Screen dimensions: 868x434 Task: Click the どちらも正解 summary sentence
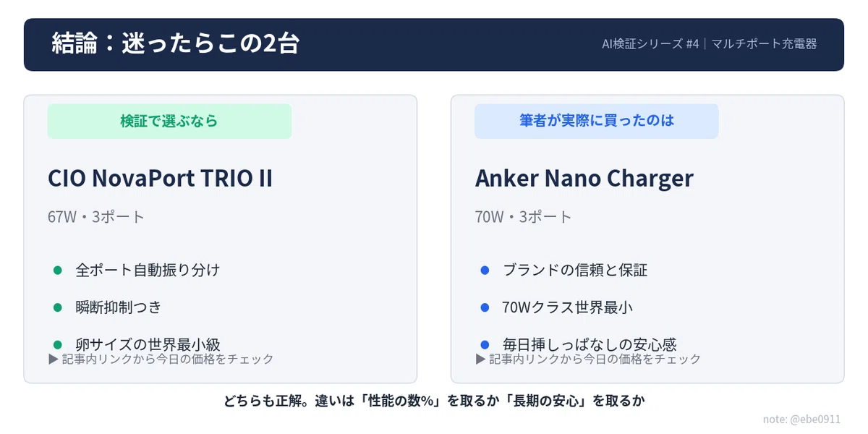434,400
